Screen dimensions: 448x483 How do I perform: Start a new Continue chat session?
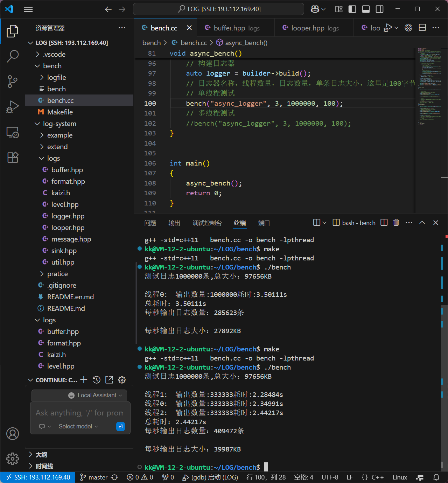[84, 380]
